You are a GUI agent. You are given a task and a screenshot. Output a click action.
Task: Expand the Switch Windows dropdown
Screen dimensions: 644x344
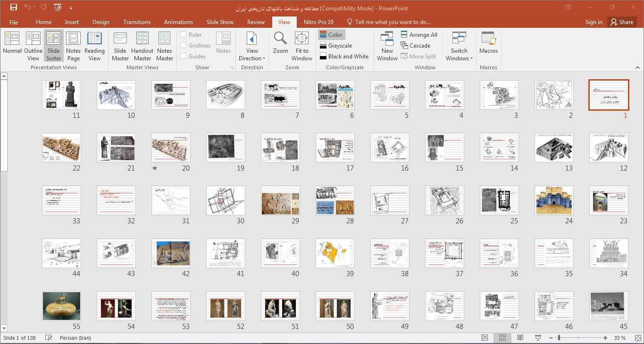(459, 55)
